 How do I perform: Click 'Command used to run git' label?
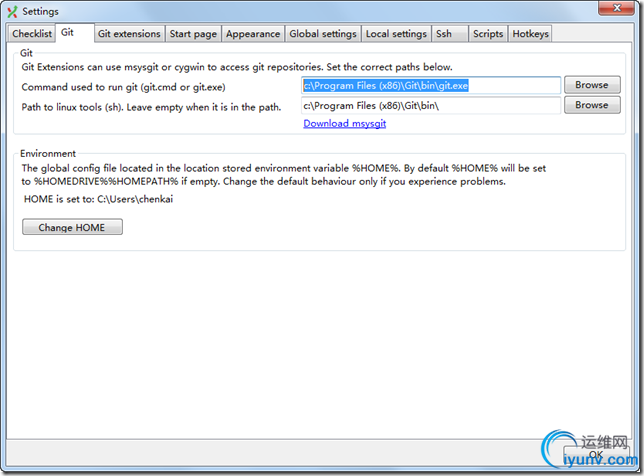click(x=123, y=87)
